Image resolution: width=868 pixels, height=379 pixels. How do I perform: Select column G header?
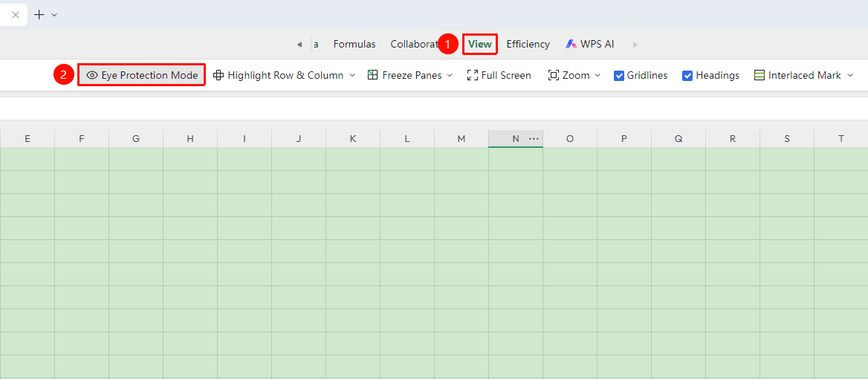point(135,139)
